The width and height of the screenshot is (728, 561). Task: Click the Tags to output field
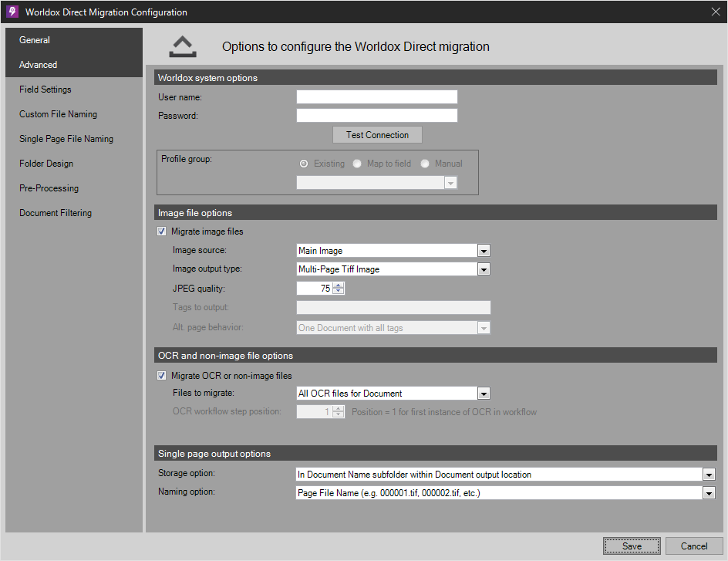[x=393, y=307]
